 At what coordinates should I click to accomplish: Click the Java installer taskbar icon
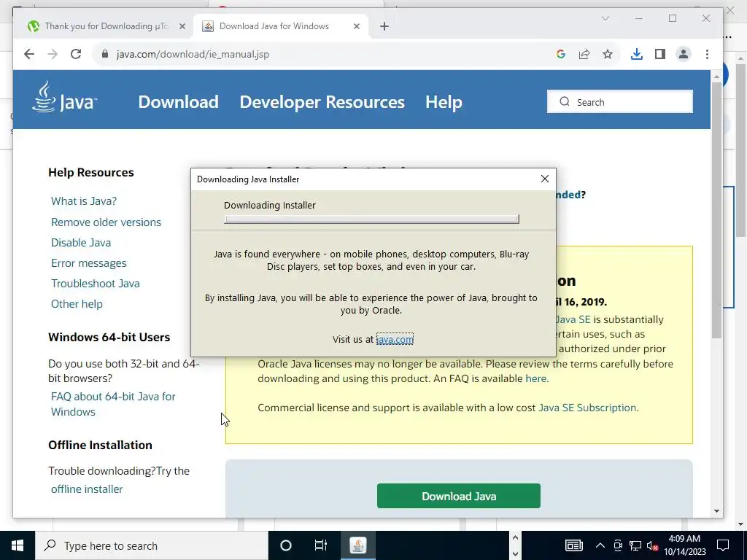pyautogui.click(x=357, y=545)
